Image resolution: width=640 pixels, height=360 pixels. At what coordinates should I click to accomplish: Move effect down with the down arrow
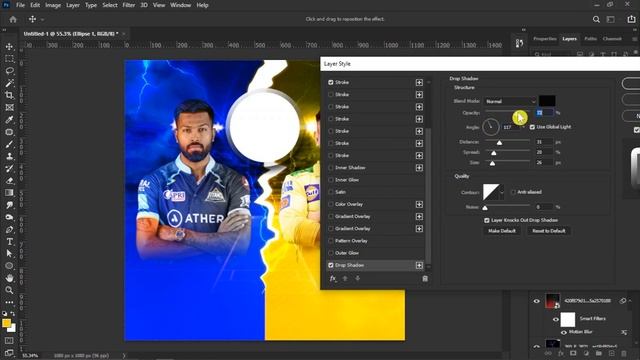[x=358, y=278]
